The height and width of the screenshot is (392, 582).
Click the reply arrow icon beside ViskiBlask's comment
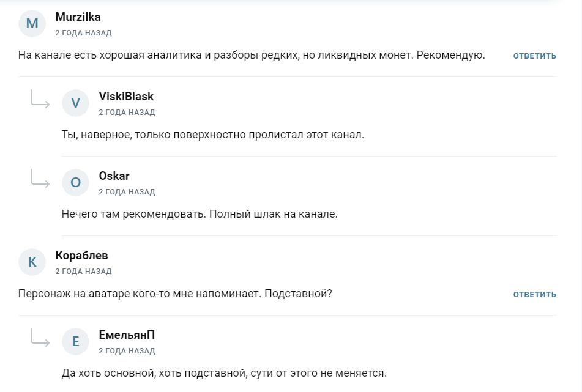(40, 100)
